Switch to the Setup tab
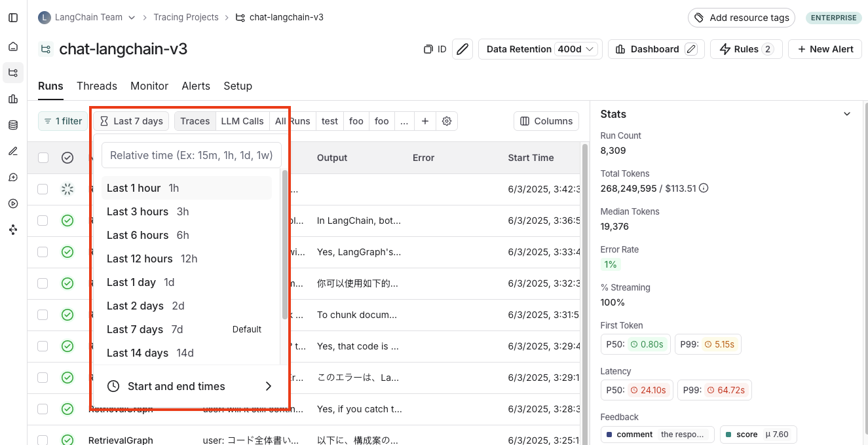 pyautogui.click(x=238, y=86)
